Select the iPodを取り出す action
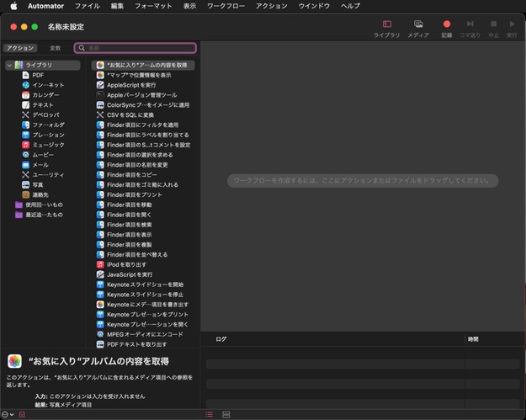This screenshot has height=420, width=526. tap(126, 264)
